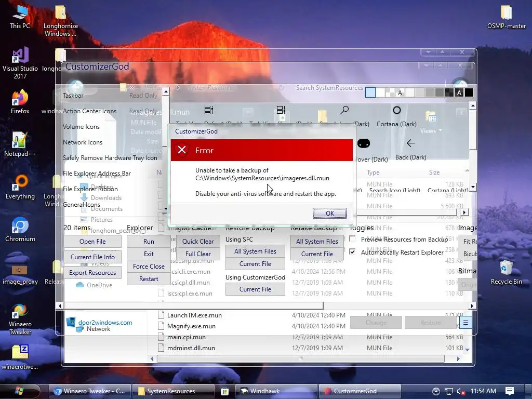Select mdminst.dll.mun file in Explorer
This screenshot has width=532, height=399.
[191, 348]
